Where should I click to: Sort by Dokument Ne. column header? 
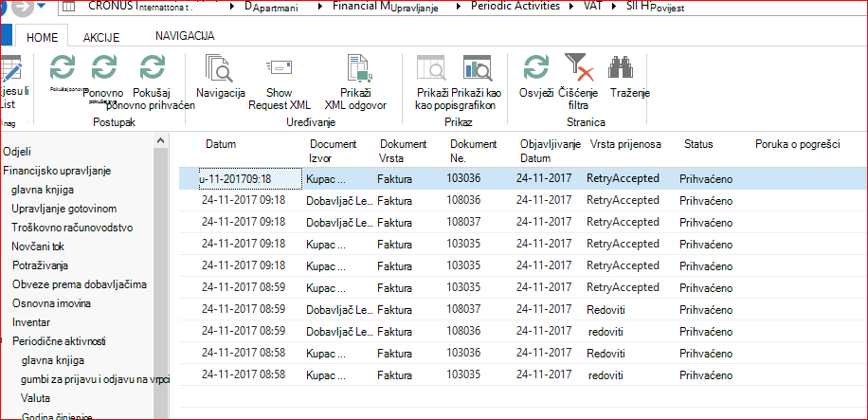pos(473,152)
